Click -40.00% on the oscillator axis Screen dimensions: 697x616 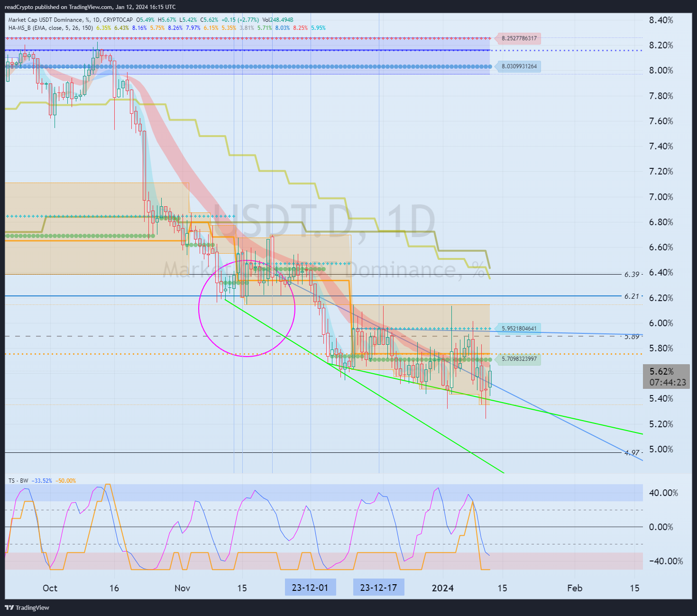pyautogui.click(x=666, y=561)
